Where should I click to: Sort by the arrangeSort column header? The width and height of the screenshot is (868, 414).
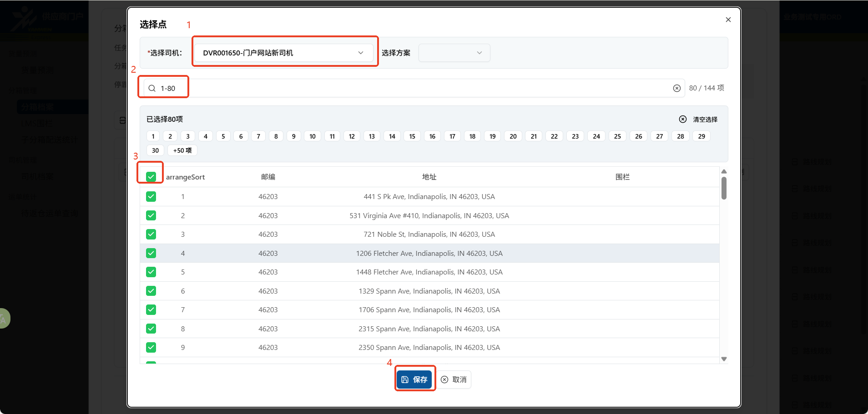coord(185,177)
